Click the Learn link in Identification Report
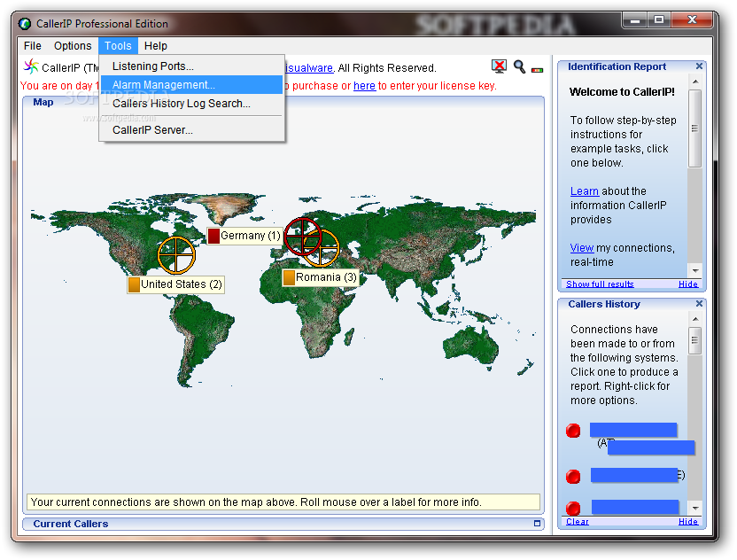 [585, 191]
